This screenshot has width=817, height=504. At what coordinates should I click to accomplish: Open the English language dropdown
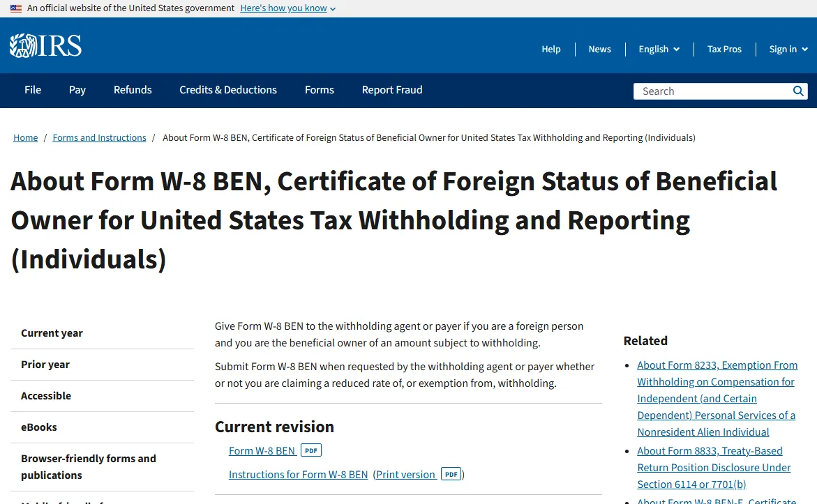[x=659, y=49]
